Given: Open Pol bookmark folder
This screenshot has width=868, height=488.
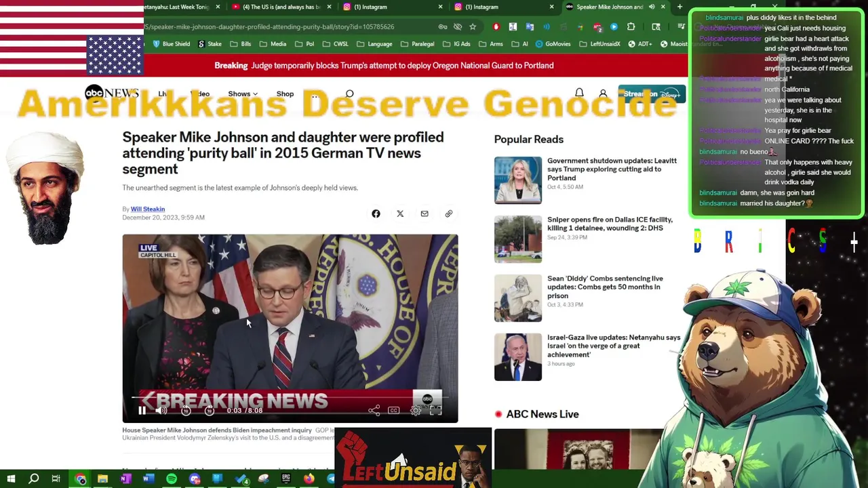Looking at the screenshot, I should coord(304,44).
